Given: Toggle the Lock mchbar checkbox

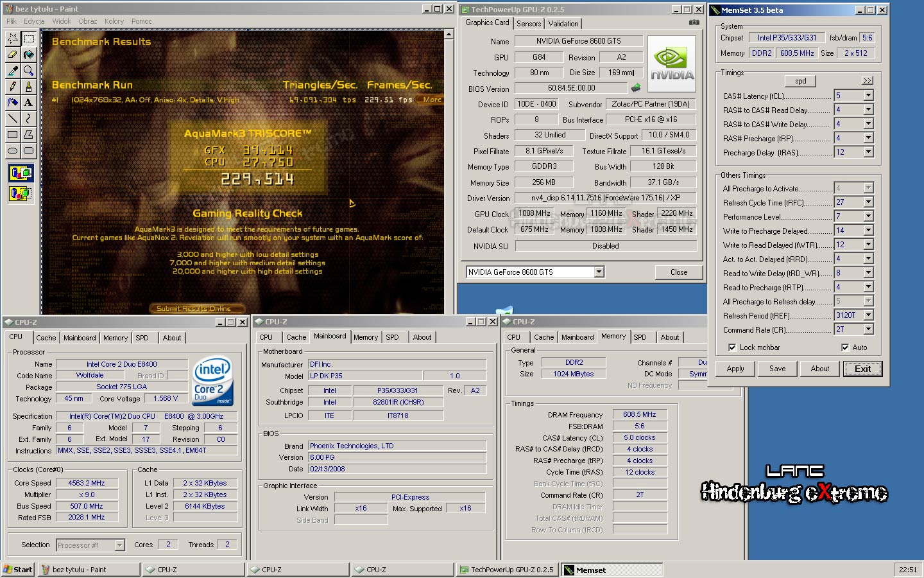Looking at the screenshot, I should pos(732,347).
